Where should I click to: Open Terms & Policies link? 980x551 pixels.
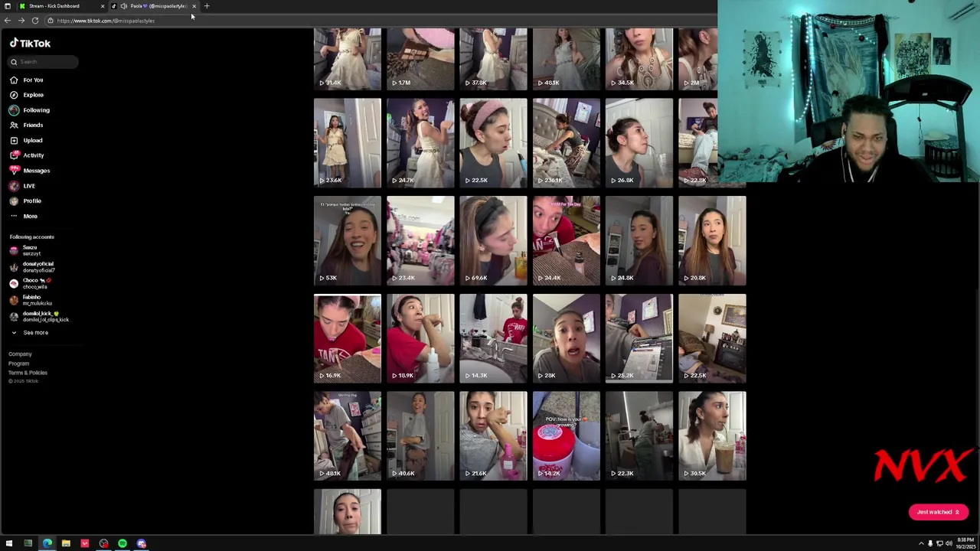coord(28,373)
